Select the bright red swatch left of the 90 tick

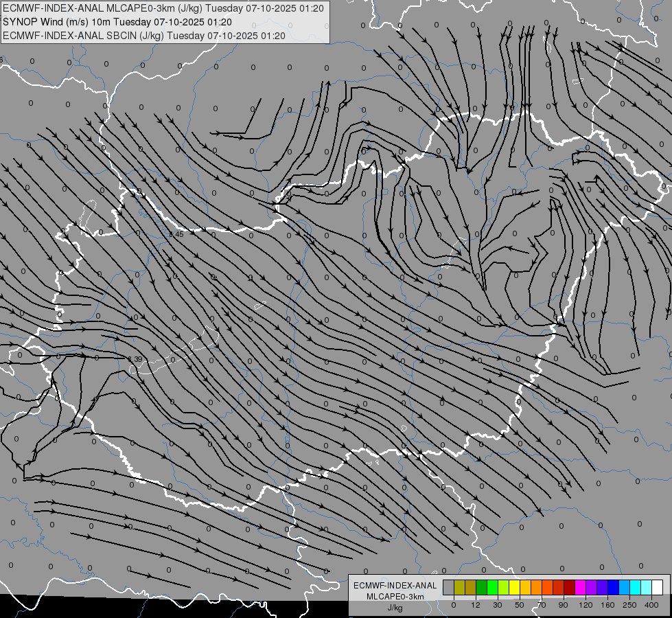click(559, 587)
